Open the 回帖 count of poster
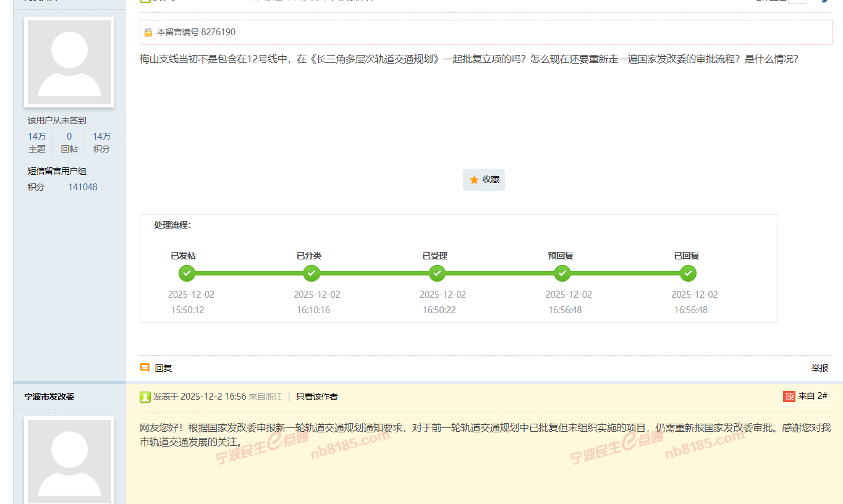The height and width of the screenshot is (504, 843). pos(69,143)
